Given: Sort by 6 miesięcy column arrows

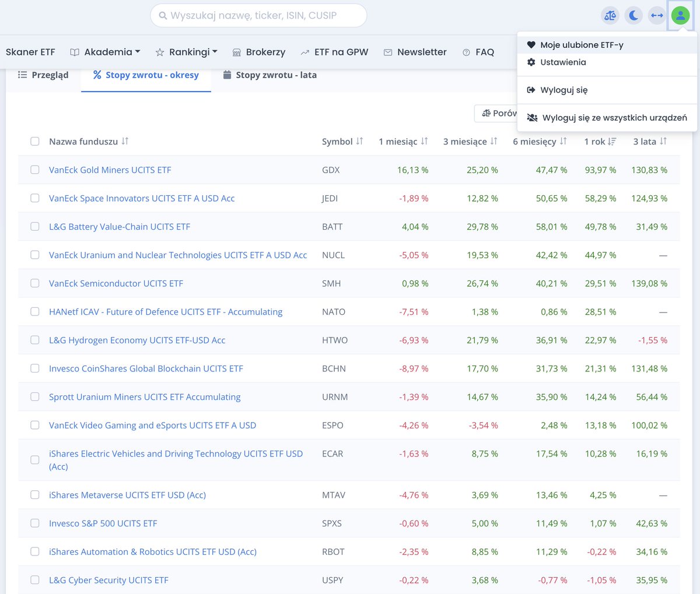Looking at the screenshot, I should tap(563, 141).
